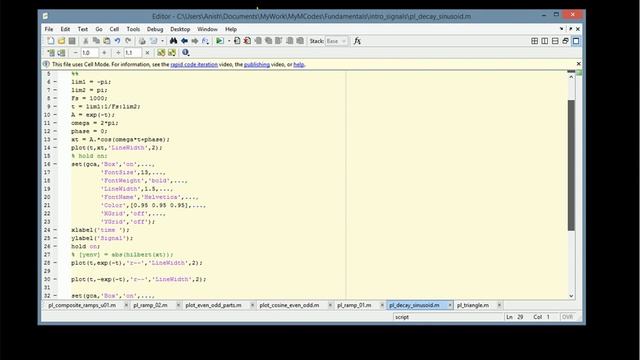Image resolution: width=640 pixels, height=360 pixels.
Task: Split editor left and right
Action: coord(544,41)
